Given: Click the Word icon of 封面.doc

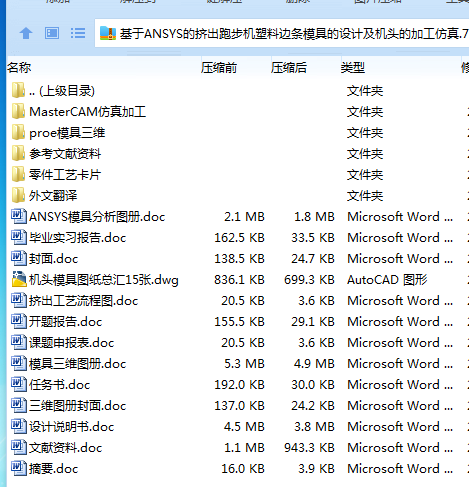Looking at the screenshot, I should (x=19, y=258).
